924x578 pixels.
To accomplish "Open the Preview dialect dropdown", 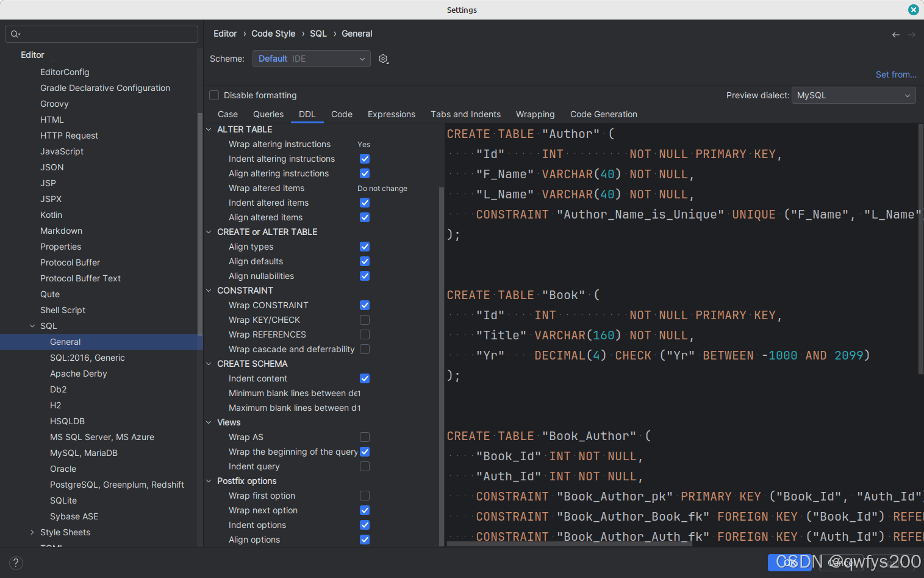I will click(853, 95).
